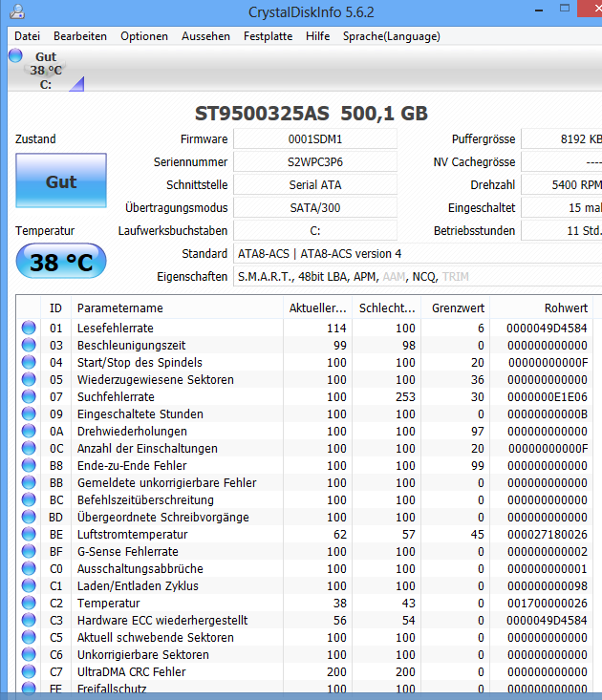Click the Rohwert column header
This screenshot has width=602, height=700.
[x=542, y=308]
